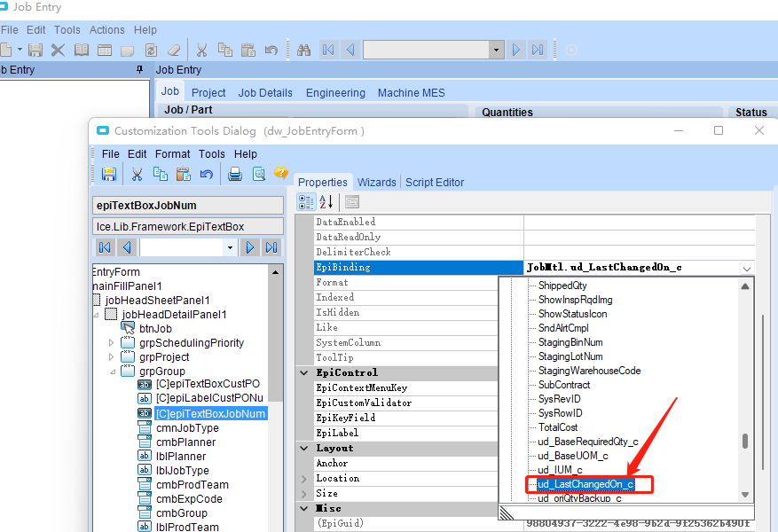Image resolution: width=778 pixels, height=532 pixels.
Task: Collapse the Layout property category
Action: coord(304,448)
